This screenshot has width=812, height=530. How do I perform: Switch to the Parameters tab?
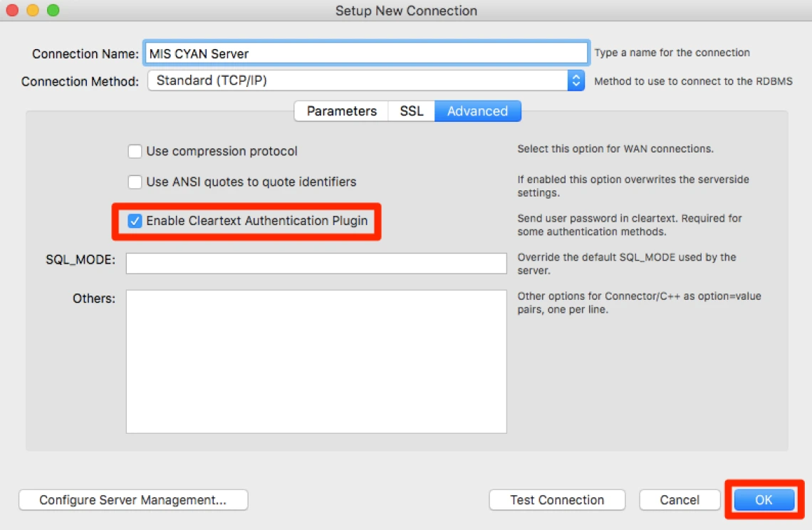point(341,111)
